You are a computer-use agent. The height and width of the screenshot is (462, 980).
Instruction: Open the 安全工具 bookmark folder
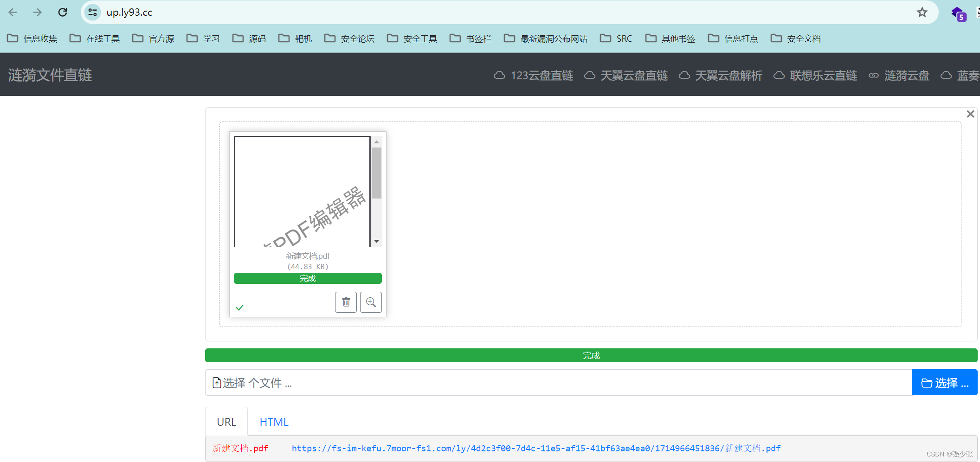click(412, 38)
